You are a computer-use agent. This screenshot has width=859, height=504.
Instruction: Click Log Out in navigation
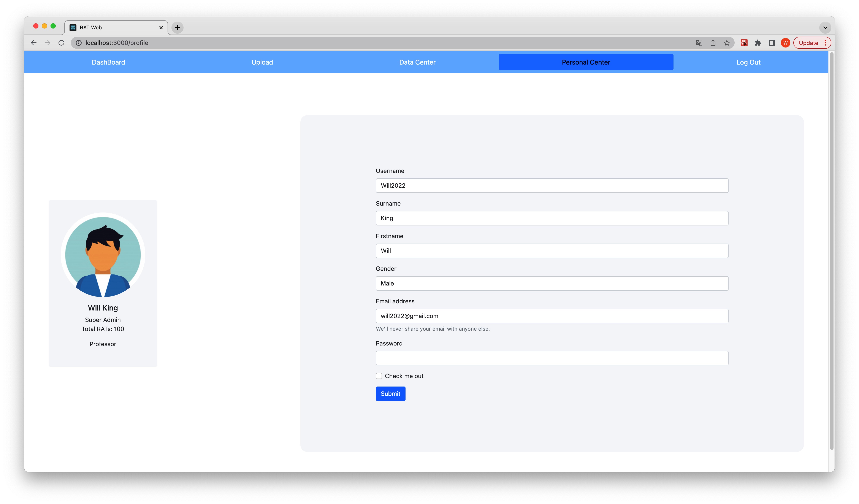(x=748, y=62)
